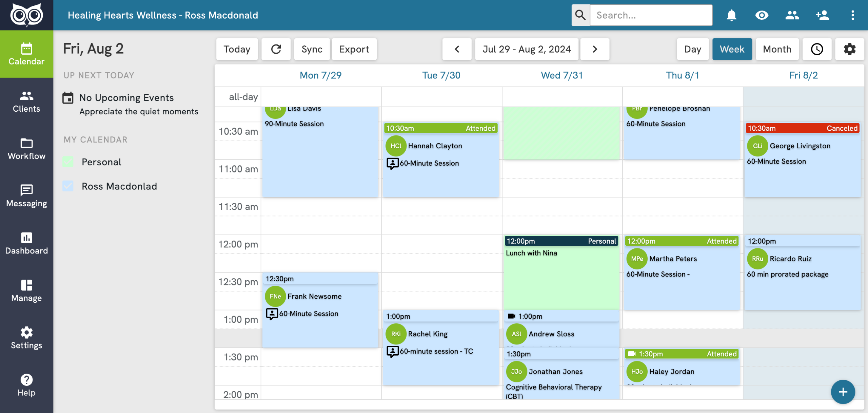The width and height of the screenshot is (868, 413).
Task: Click the refresh calendar icon
Action: pyautogui.click(x=276, y=49)
